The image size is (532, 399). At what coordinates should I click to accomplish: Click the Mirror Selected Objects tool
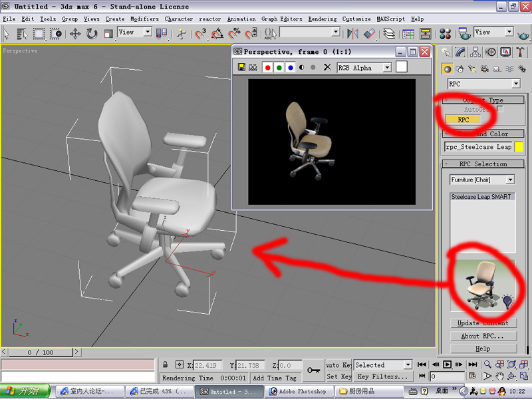coord(352,34)
